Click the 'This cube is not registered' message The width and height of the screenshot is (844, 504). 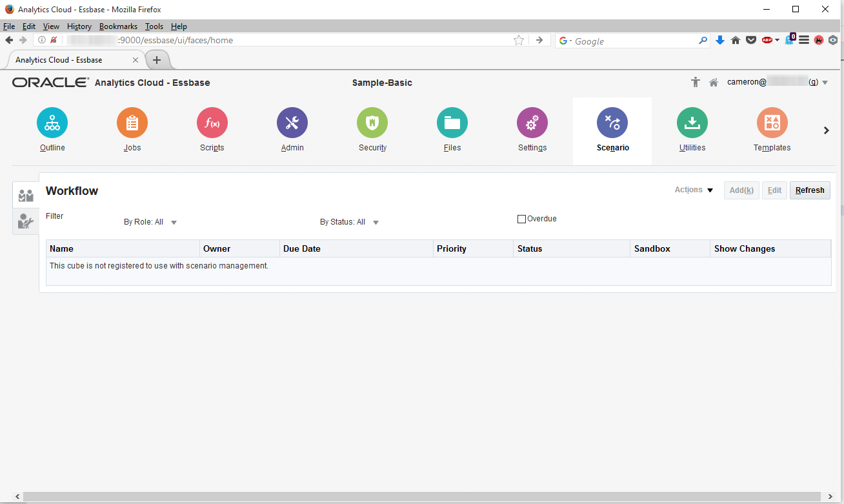click(x=159, y=265)
